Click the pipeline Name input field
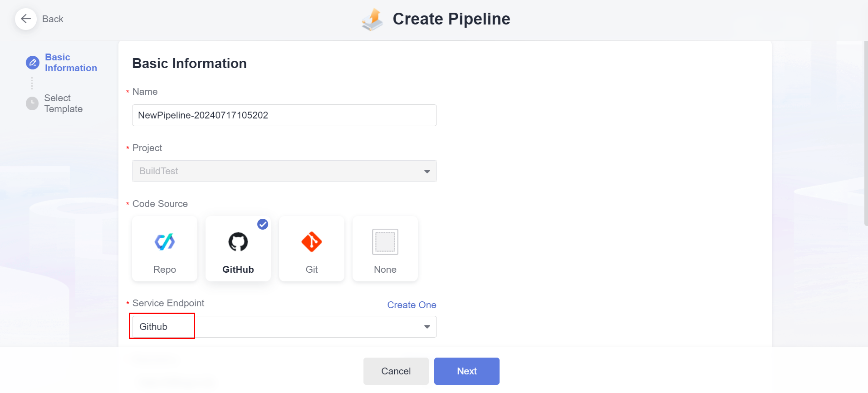 (284, 115)
